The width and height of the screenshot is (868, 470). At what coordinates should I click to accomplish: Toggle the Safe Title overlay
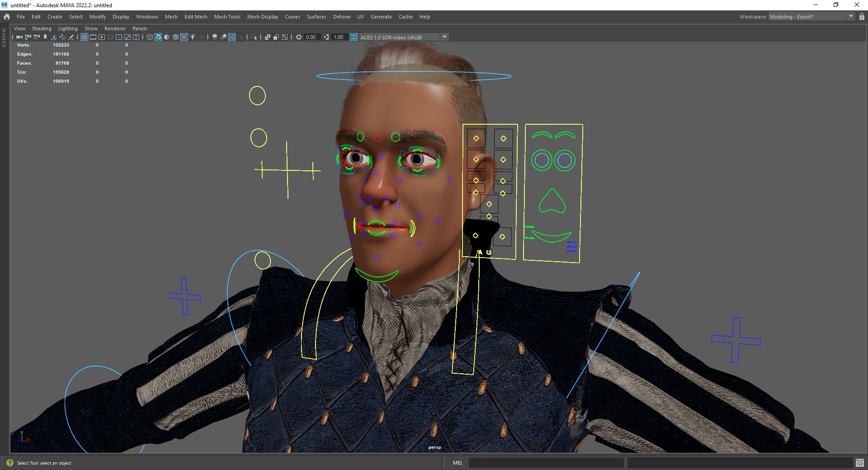click(136, 37)
